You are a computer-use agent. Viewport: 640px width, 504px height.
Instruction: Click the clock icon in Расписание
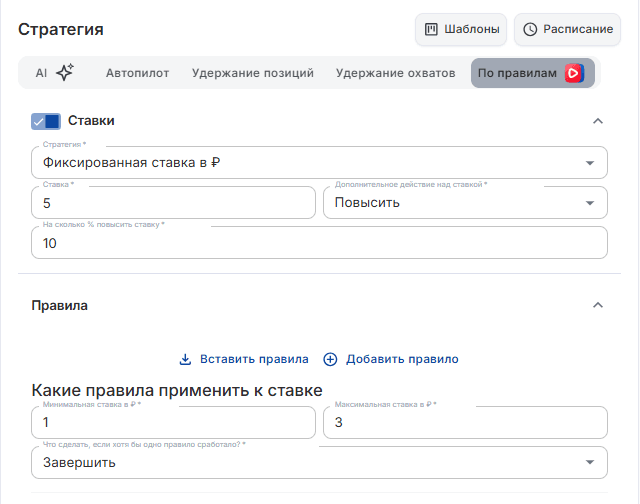[x=530, y=29]
